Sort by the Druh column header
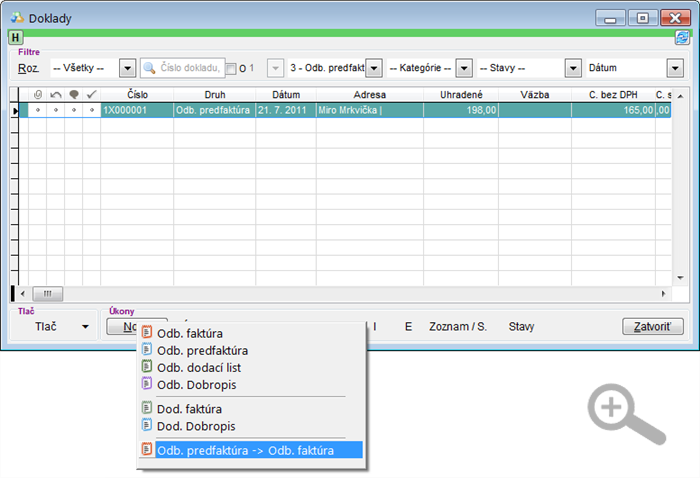This screenshot has height=478, width=700. pyautogui.click(x=215, y=94)
